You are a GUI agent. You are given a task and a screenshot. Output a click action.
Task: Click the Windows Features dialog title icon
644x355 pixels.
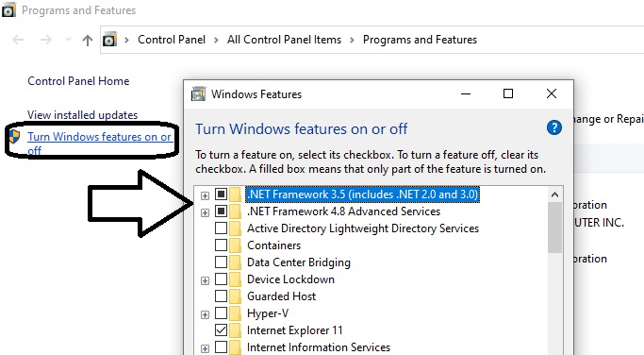(x=198, y=94)
